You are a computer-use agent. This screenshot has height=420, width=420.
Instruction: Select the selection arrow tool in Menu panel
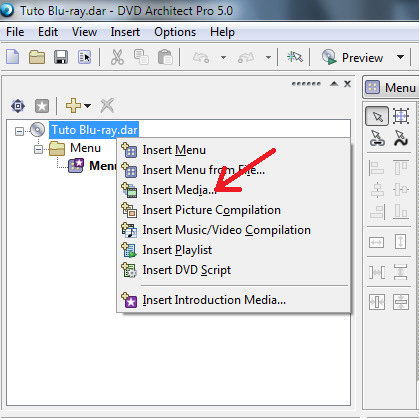coord(377,116)
